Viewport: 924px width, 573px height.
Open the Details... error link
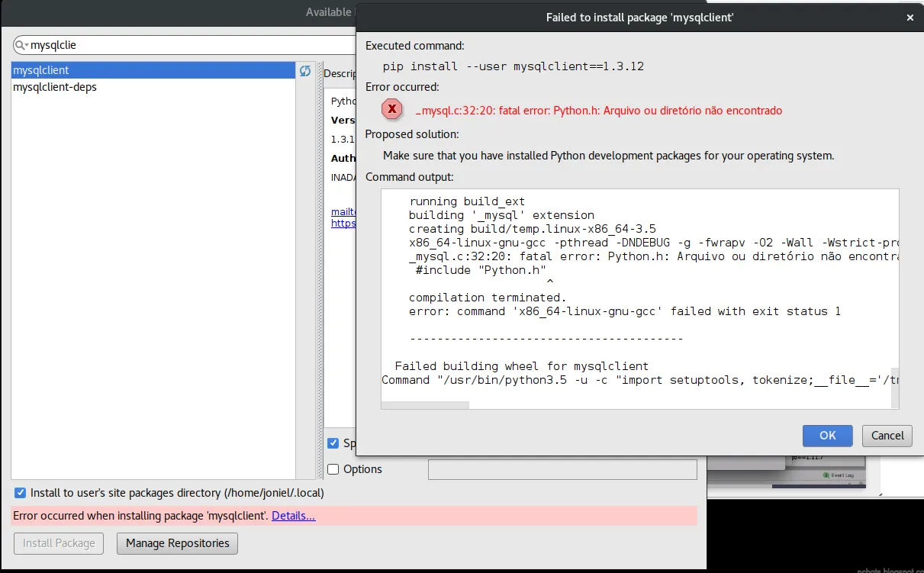(x=293, y=516)
